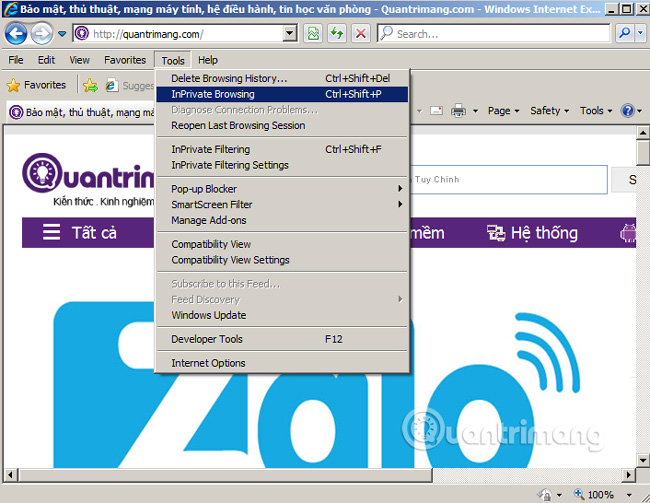Click the Forward navigation arrow
Image resolution: width=650 pixels, height=503 pixels.
point(41,34)
